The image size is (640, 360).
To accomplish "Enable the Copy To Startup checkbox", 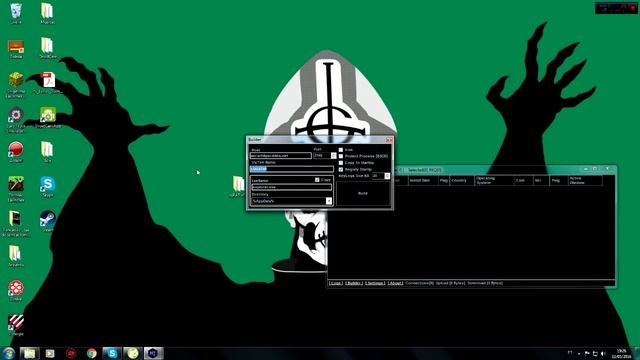I will 341,162.
